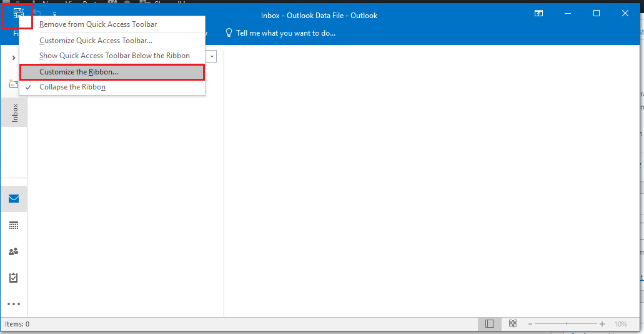Select the vertical Inbox folder tab
Screen dimensions: 644x334
15,113
